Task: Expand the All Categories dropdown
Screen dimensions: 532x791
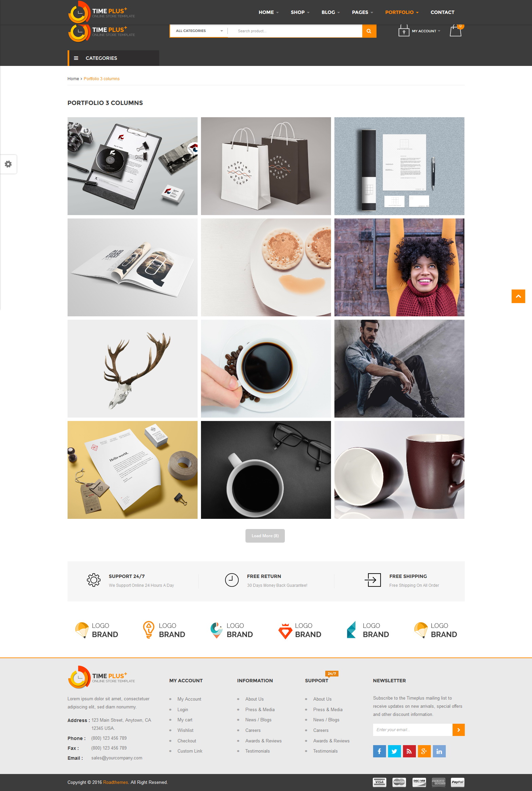Action: 199,31
